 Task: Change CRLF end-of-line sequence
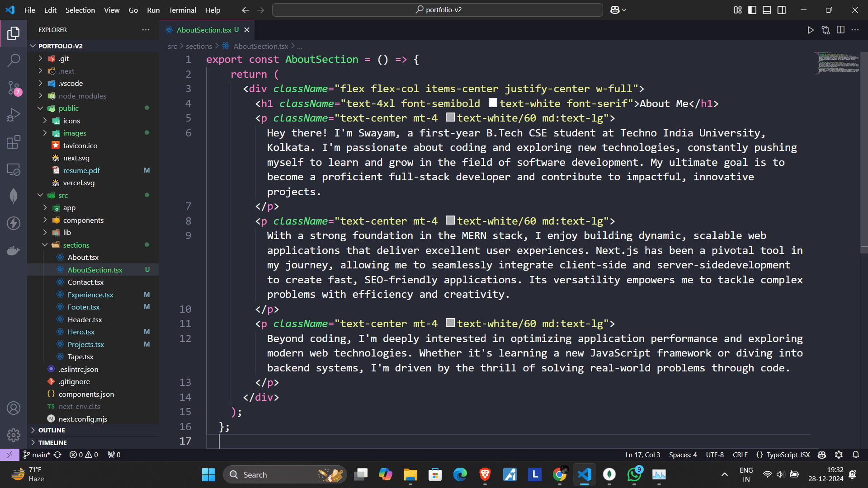pyautogui.click(x=740, y=455)
